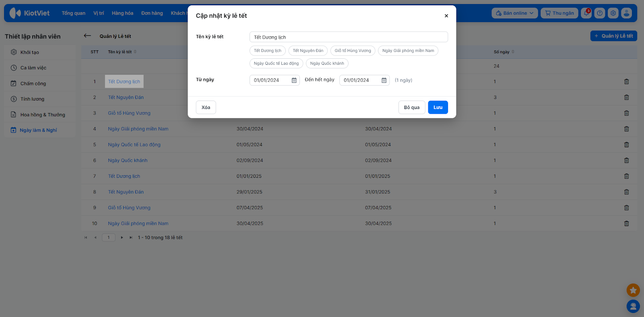Screen dimensions: 644x317
Task: Open the help question mark icon
Action: pos(600,13)
